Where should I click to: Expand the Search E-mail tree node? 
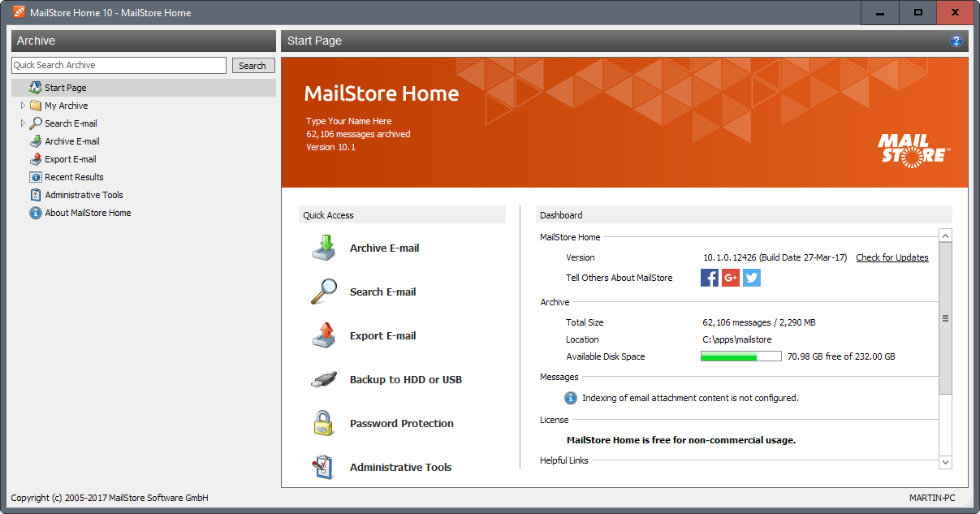pos(23,123)
